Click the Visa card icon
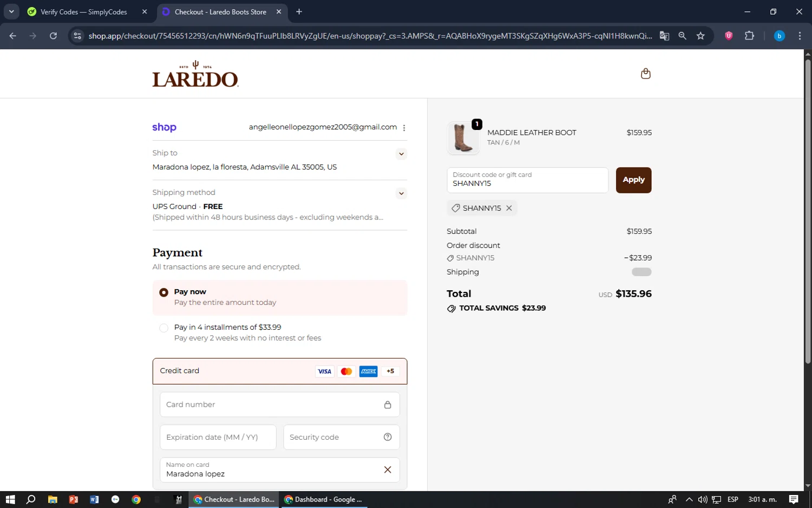Viewport: 812px width, 508px height. pyautogui.click(x=324, y=372)
